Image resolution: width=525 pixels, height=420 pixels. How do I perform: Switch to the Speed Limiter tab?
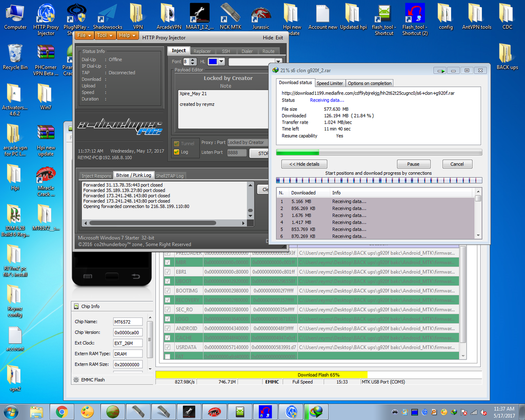tap(329, 83)
